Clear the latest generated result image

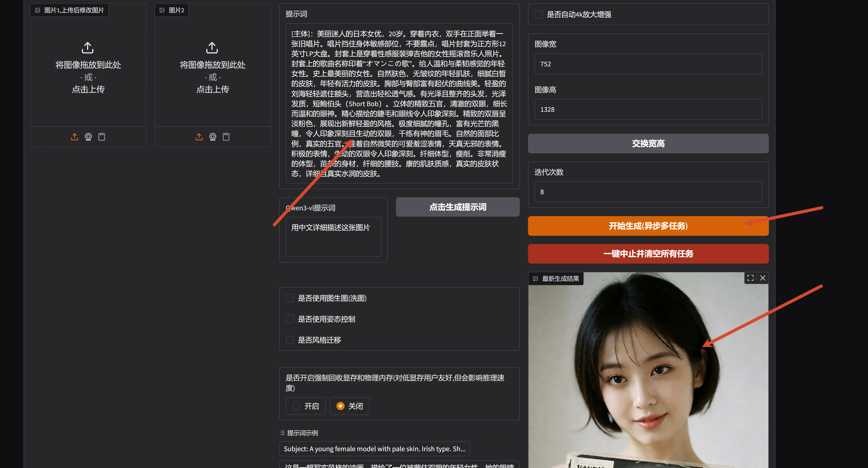click(x=763, y=278)
